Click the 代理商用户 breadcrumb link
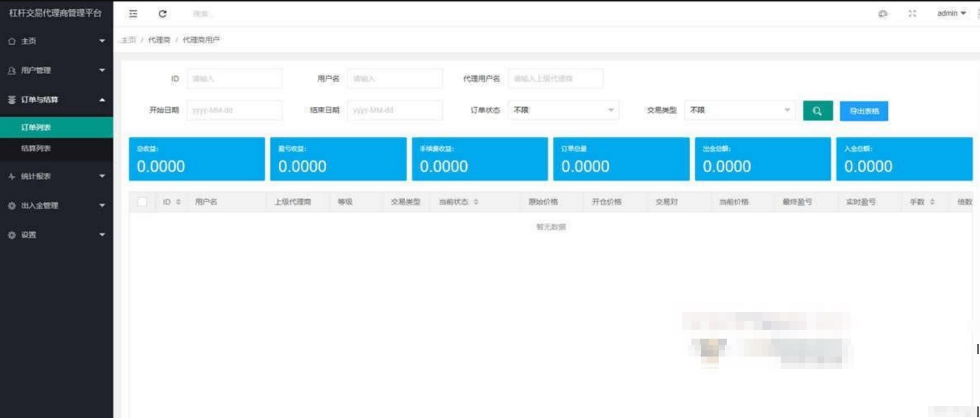 coord(201,40)
